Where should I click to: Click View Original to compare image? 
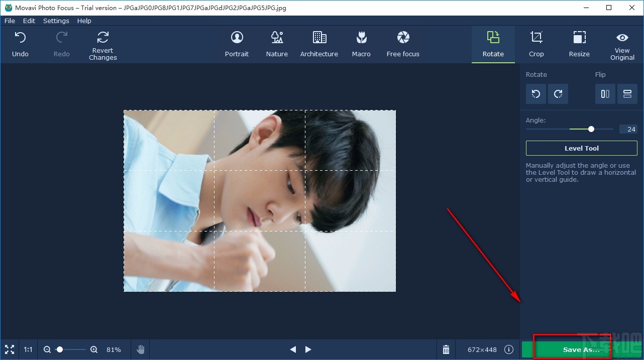[622, 44]
